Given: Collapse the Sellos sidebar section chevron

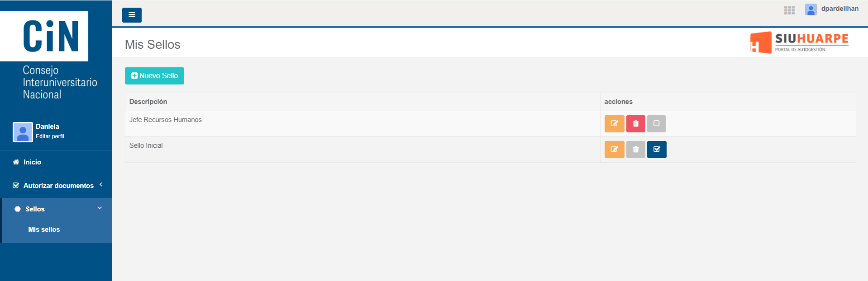Looking at the screenshot, I should pos(100,208).
